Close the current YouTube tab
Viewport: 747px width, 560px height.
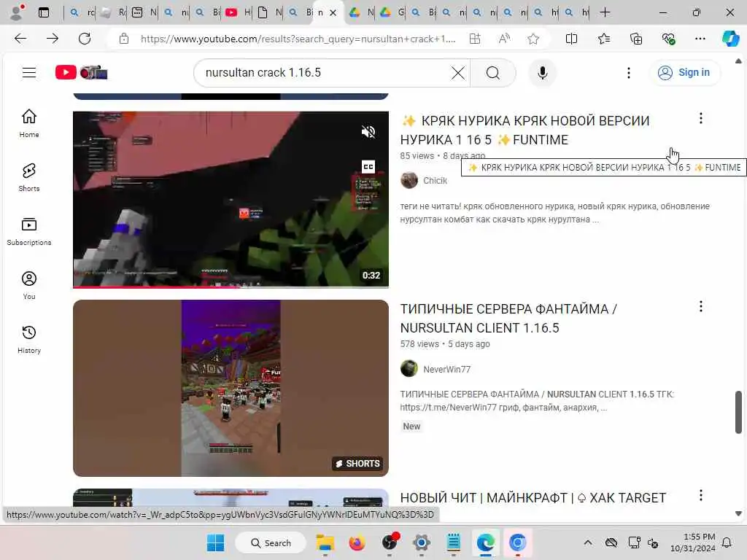[x=333, y=13]
